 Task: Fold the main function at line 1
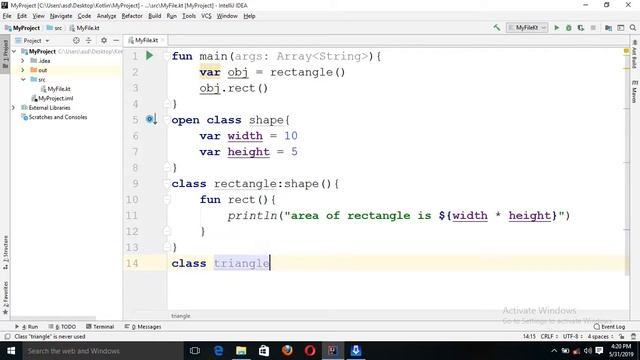pos(167,56)
